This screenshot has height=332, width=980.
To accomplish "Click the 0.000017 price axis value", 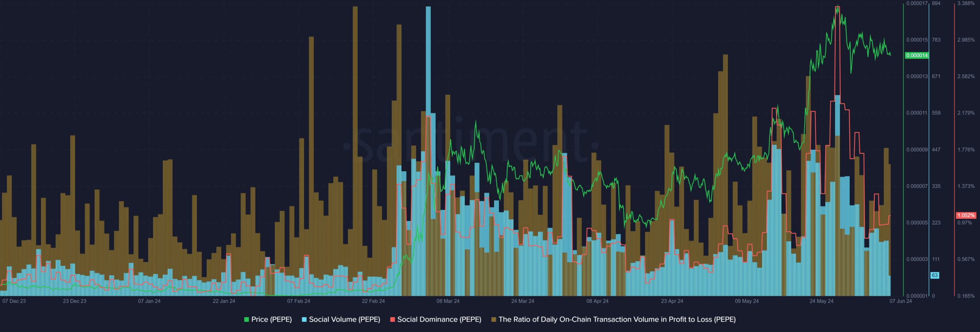I will pyautogui.click(x=917, y=3).
